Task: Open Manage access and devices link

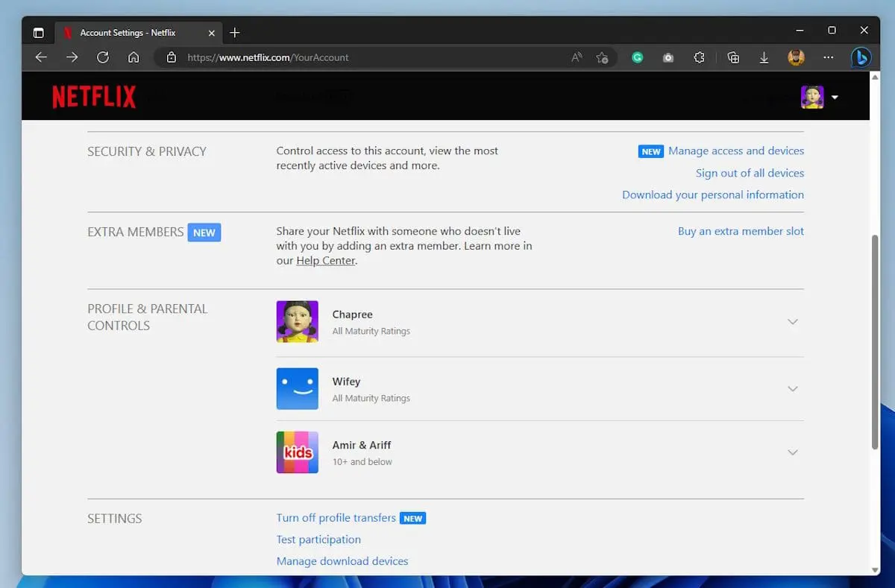Action: pyautogui.click(x=735, y=151)
